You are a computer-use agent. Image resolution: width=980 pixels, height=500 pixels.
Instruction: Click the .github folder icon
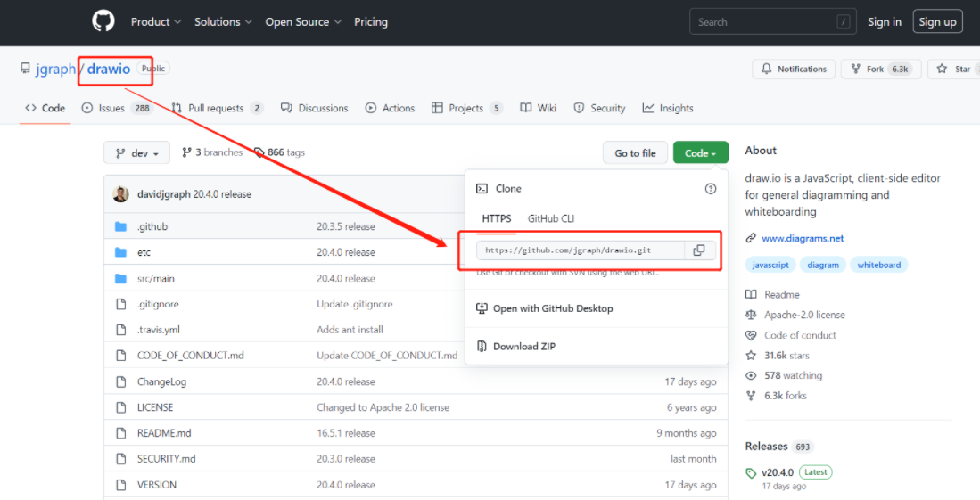[121, 226]
